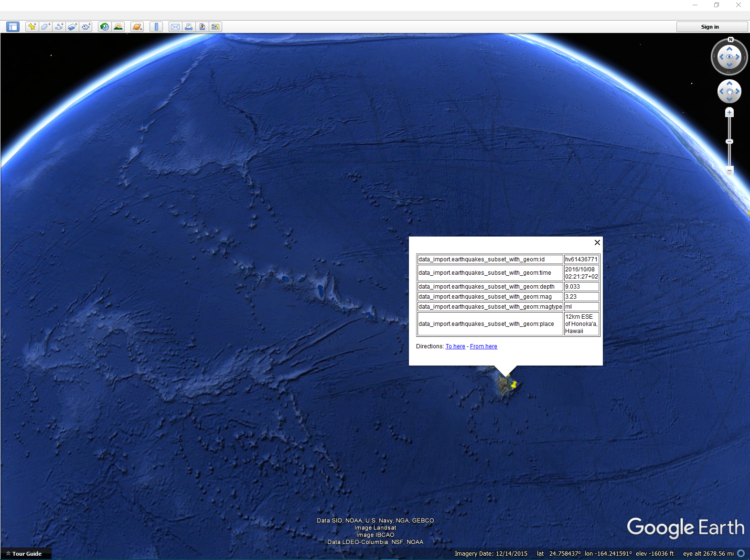This screenshot has width=750, height=560.
Task: Click the longitude readout -164.241591°
Action: click(x=612, y=554)
